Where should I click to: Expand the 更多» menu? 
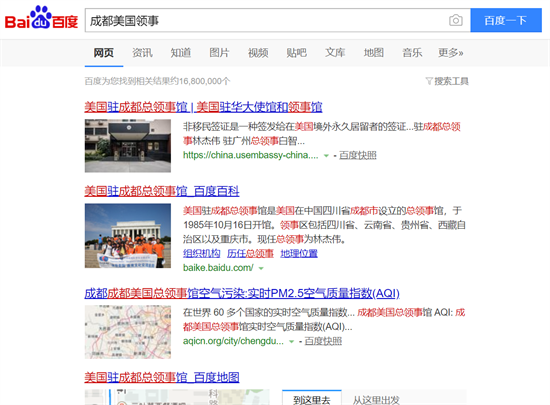coord(451,53)
